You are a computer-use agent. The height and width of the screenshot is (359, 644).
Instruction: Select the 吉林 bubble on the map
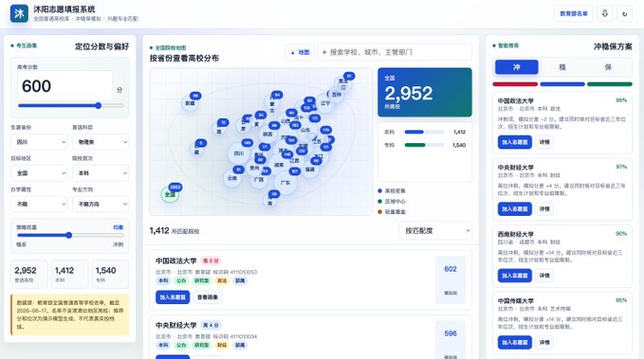pyautogui.click(x=337, y=95)
